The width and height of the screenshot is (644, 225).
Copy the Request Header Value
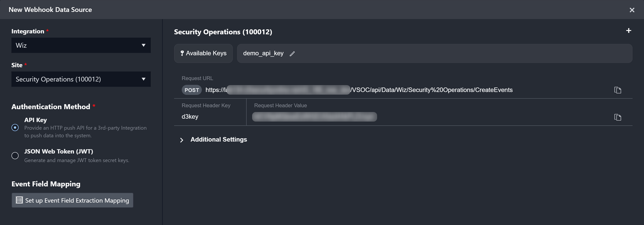tap(618, 117)
